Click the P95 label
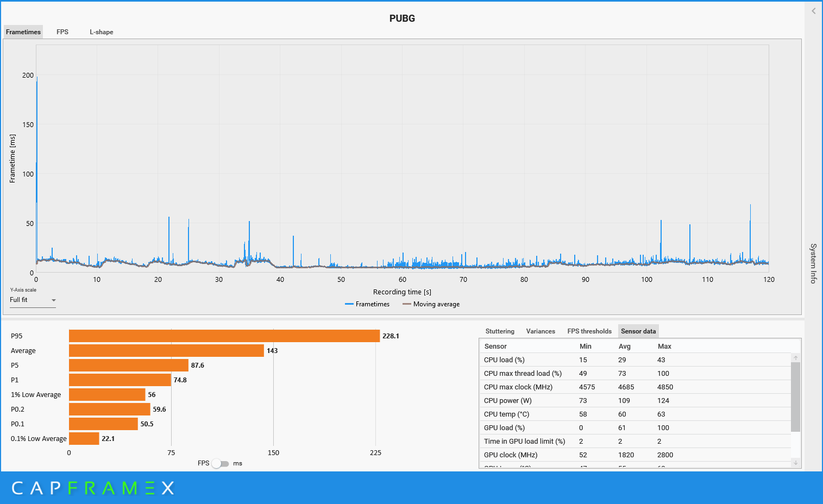This screenshot has height=504, width=823. click(17, 336)
